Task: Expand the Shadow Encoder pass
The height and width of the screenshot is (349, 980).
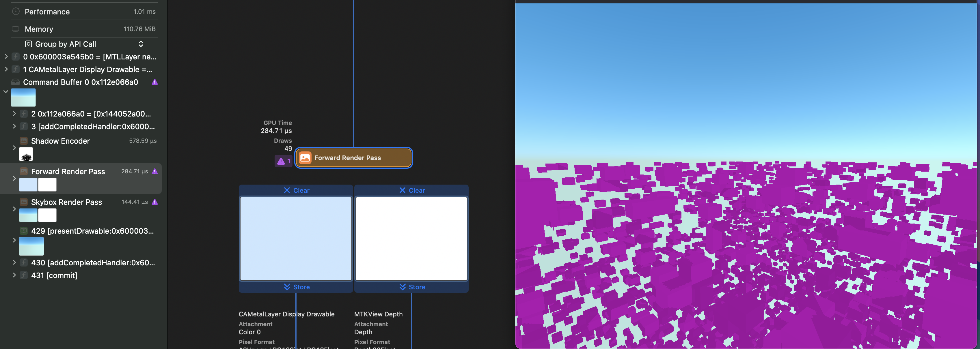Action: (x=14, y=148)
